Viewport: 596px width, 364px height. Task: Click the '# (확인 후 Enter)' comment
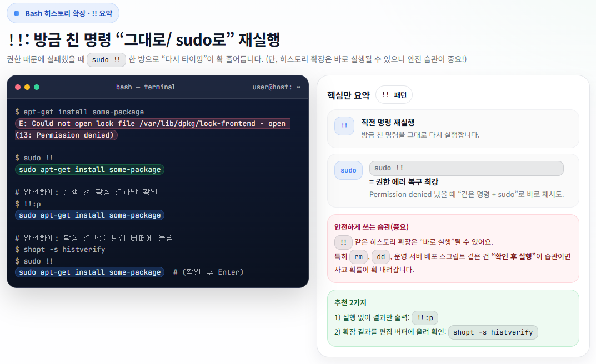pyautogui.click(x=208, y=272)
